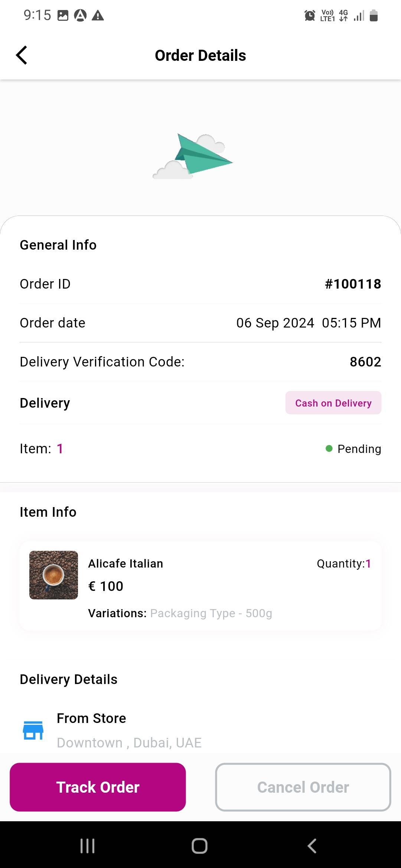Tap the Recents button in navigation bar

tap(87, 846)
